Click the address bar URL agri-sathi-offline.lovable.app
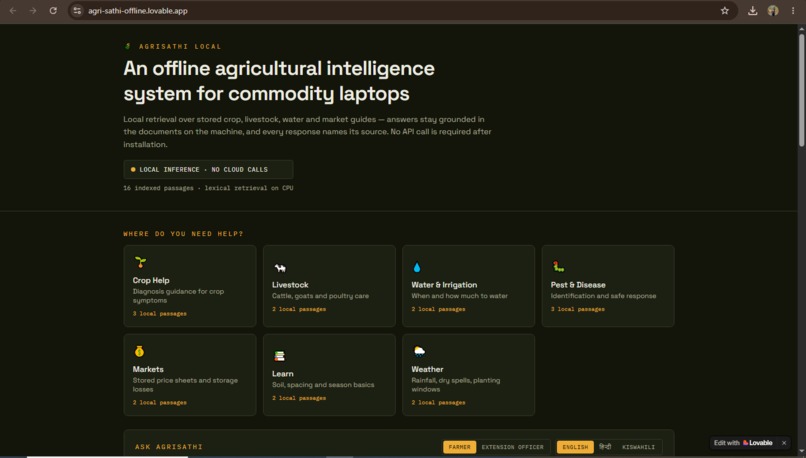 point(138,11)
